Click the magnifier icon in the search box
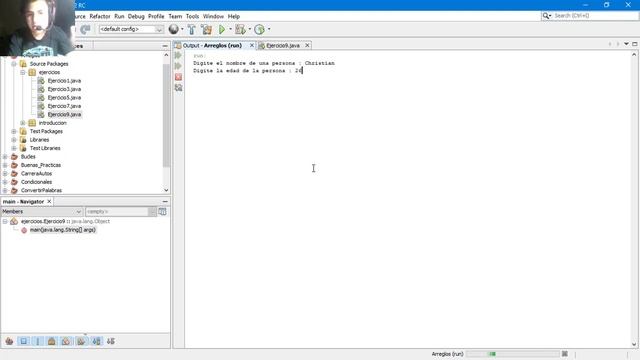 pyautogui.click(x=546, y=16)
